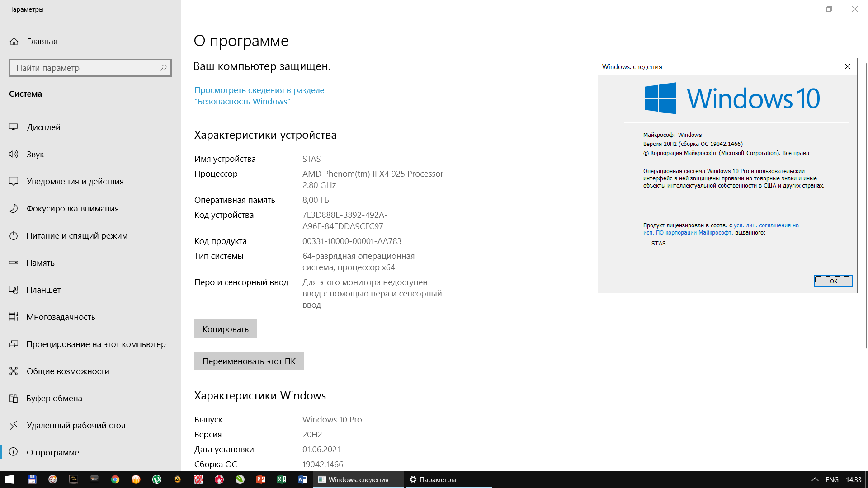
Task: Go to Питание и спящий режим
Action: click(77, 235)
